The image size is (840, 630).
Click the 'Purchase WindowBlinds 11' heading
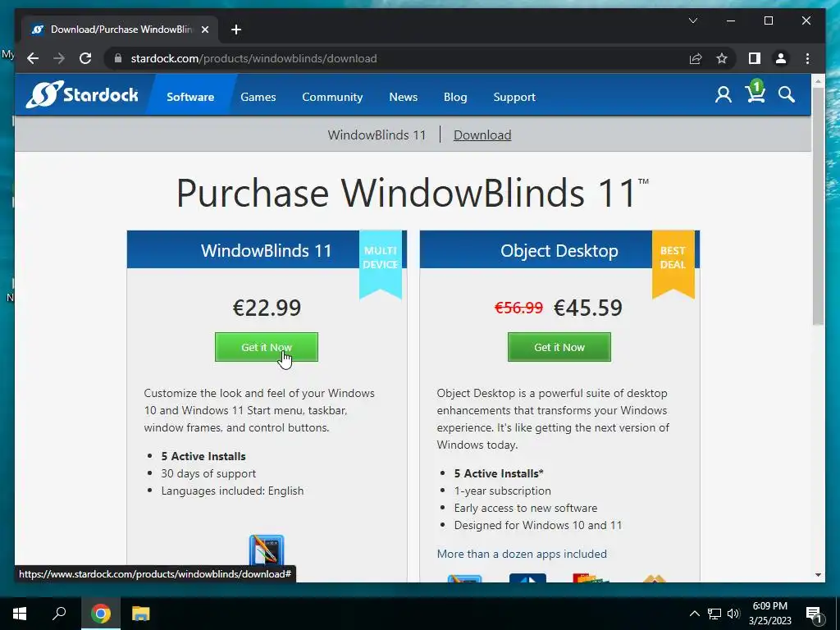(413, 192)
